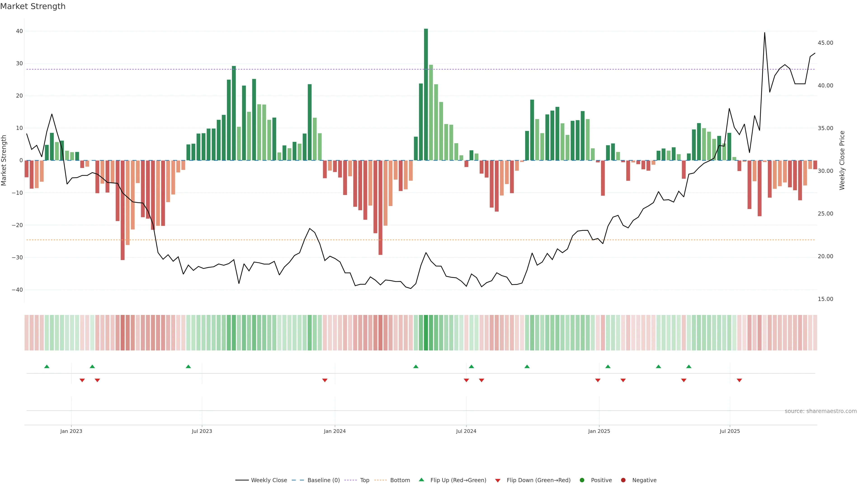
Task: Click the darkest green heatmap strip cell
Action: pyautogui.click(x=426, y=333)
